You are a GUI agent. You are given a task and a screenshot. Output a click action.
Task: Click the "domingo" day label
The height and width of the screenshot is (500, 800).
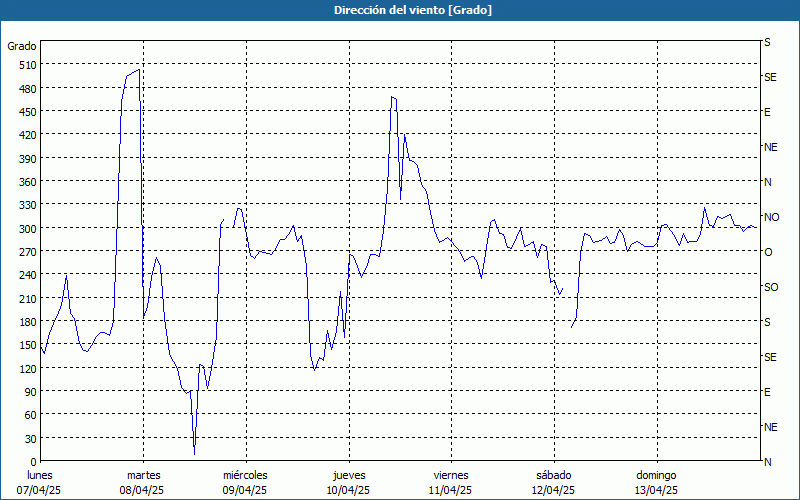click(x=656, y=475)
